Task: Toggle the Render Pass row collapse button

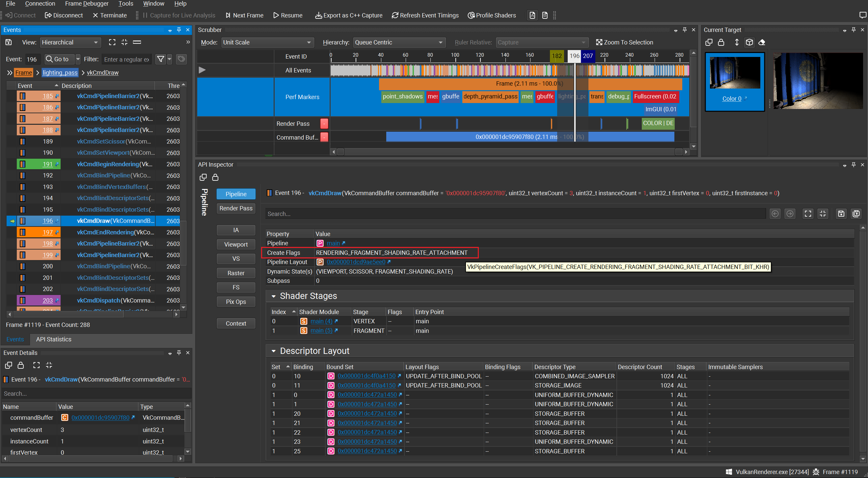Action: (324, 124)
